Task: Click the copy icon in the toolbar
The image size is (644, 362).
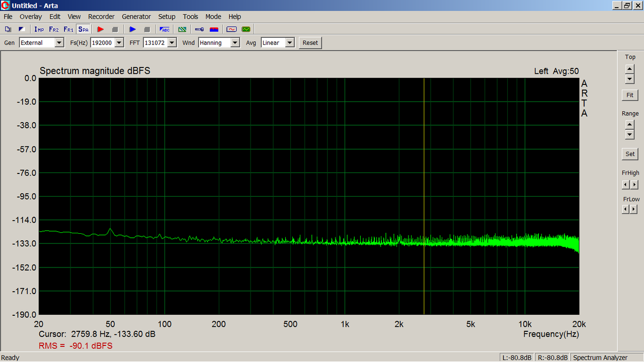Action: point(8,30)
